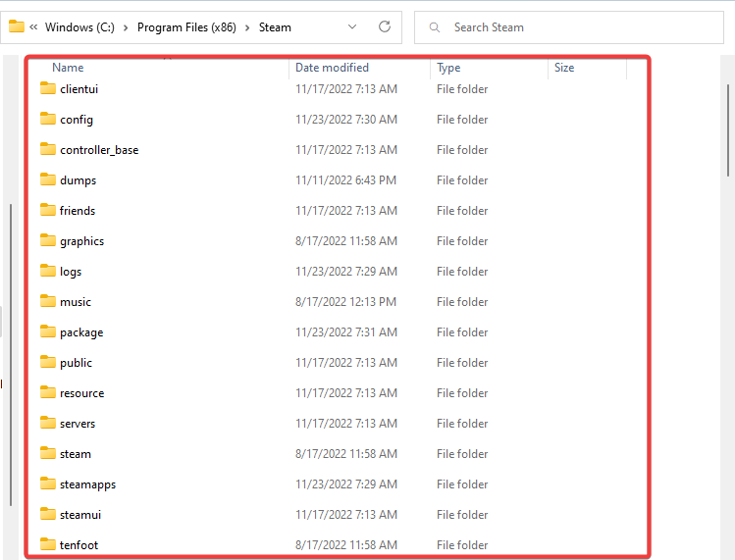Click folder icon in address bar
Screen dimensions: 735x560
click(x=17, y=27)
